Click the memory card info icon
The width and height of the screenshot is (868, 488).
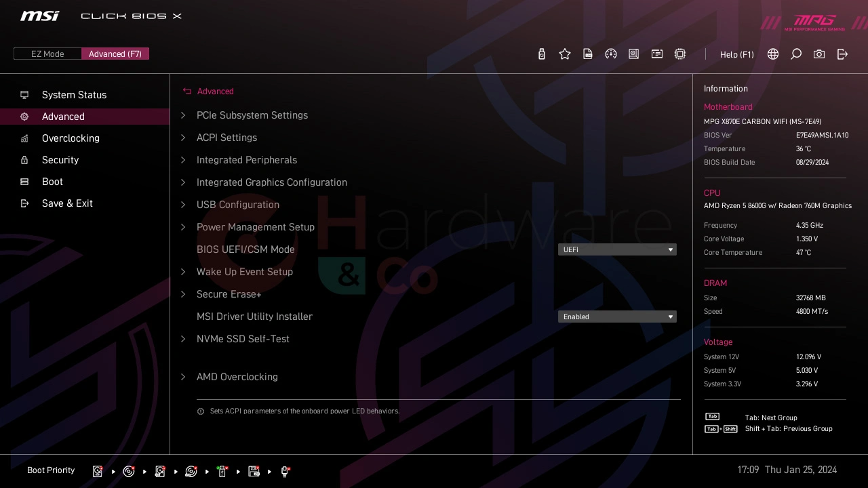pyautogui.click(x=657, y=54)
